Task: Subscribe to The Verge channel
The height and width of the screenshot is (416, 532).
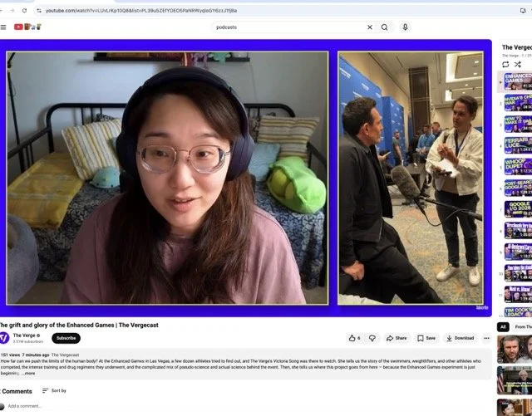Action: [x=66, y=338]
